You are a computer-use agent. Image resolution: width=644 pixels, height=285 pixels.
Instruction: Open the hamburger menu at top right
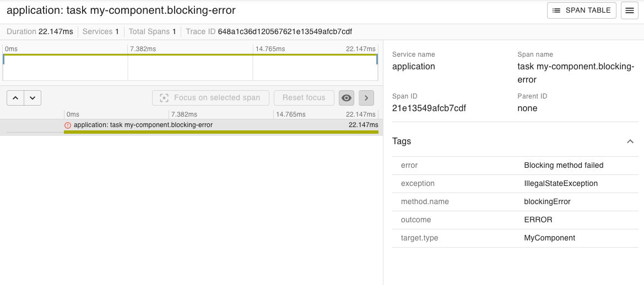click(630, 10)
